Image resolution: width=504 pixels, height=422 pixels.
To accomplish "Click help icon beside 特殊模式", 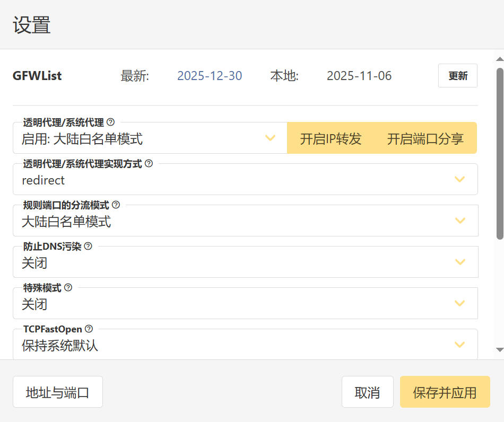I will pyautogui.click(x=68, y=288).
